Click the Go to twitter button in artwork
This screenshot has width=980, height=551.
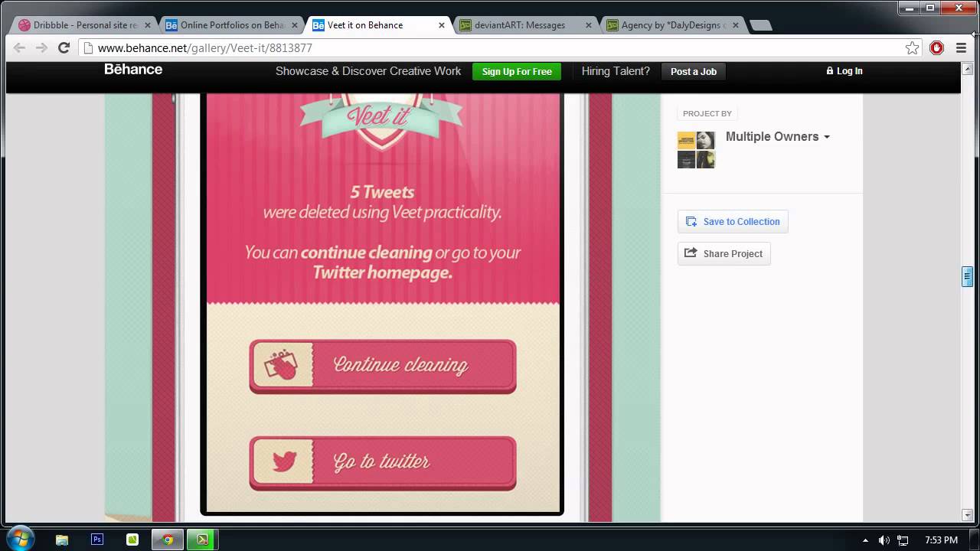(x=383, y=463)
